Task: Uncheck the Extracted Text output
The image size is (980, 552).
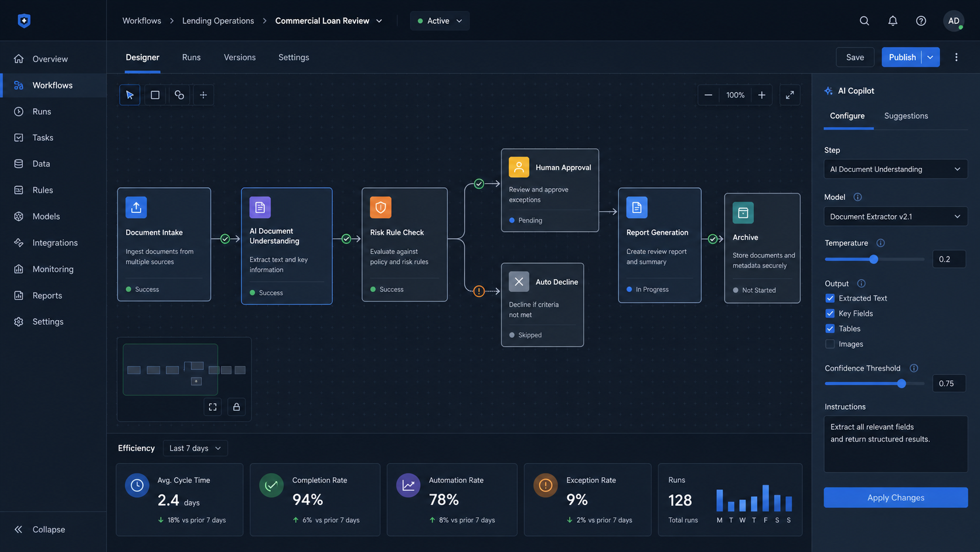Action: coord(830,298)
